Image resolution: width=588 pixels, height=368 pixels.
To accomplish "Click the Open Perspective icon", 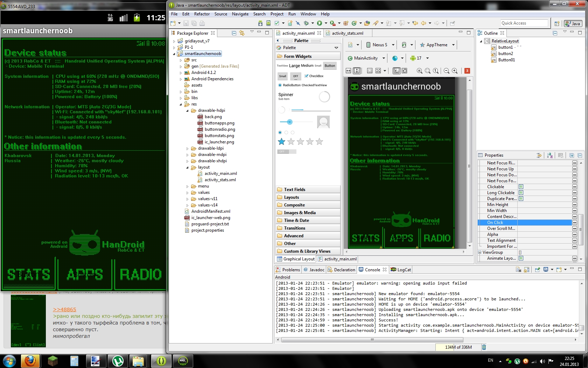I will [557, 23].
